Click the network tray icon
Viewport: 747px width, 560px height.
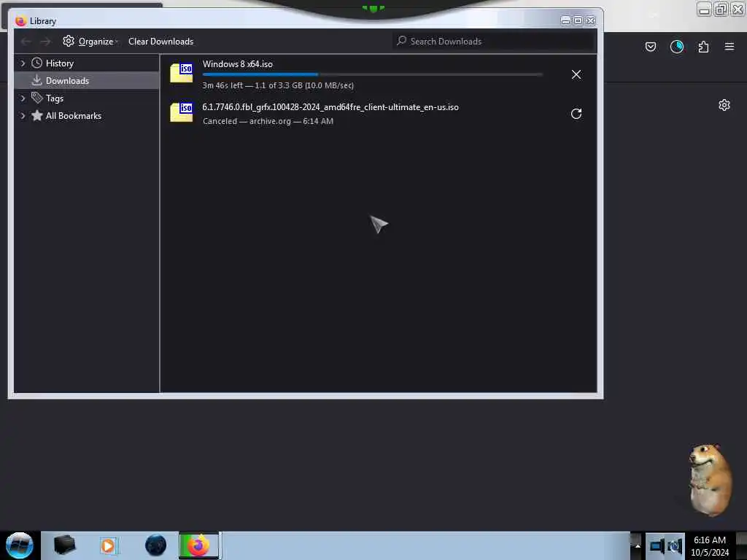click(x=657, y=545)
